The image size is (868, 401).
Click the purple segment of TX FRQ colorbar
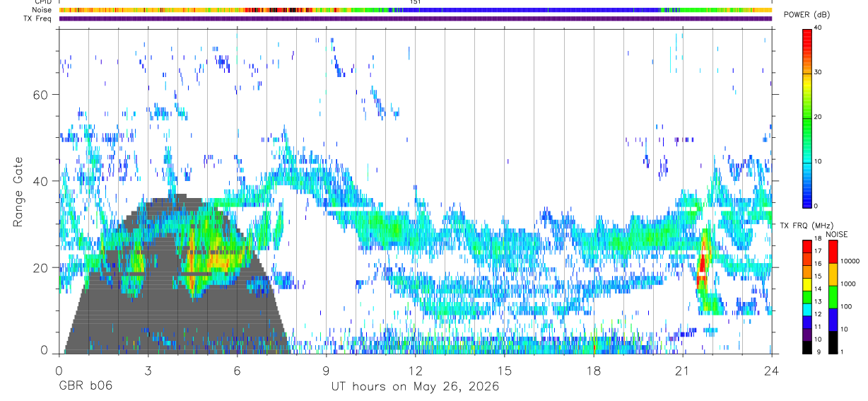click(x=807, y=333)
